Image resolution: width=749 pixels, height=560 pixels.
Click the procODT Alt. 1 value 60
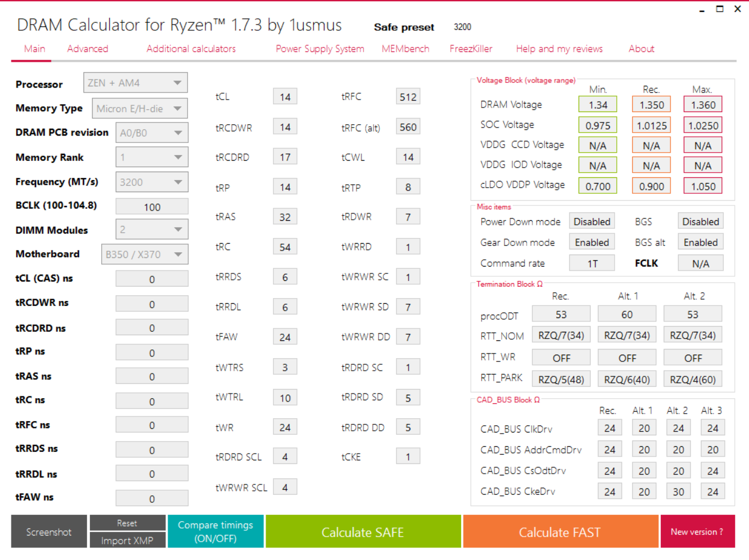[627, 314]
